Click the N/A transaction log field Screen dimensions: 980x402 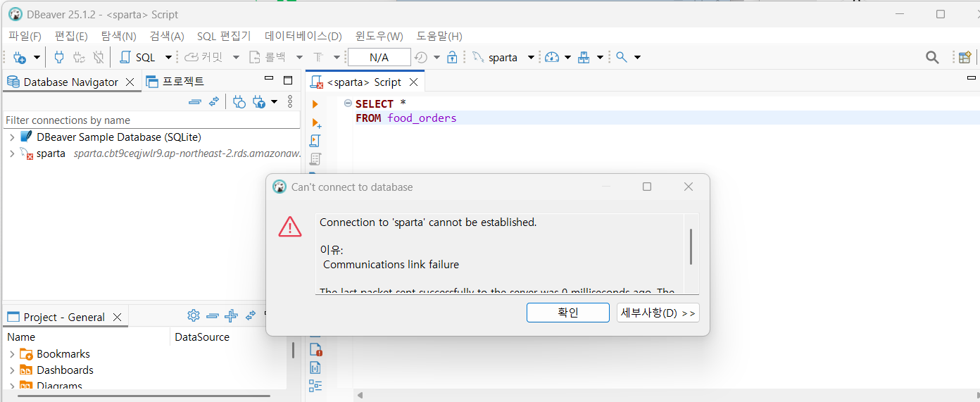tap(379, 58)
